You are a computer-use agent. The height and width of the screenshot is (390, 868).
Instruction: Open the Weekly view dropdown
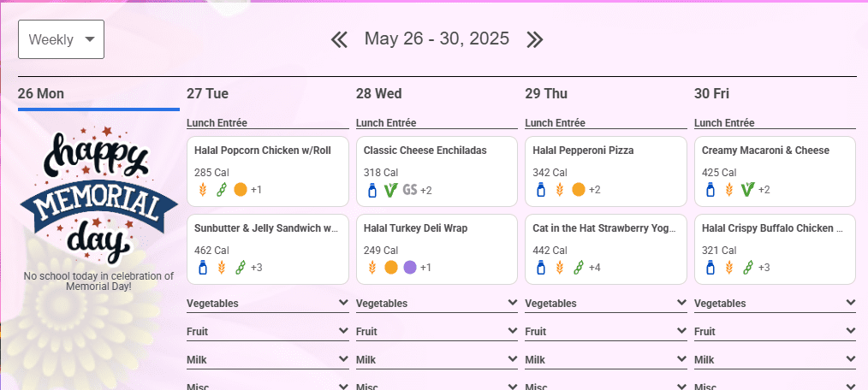click(x=61, y=39)
